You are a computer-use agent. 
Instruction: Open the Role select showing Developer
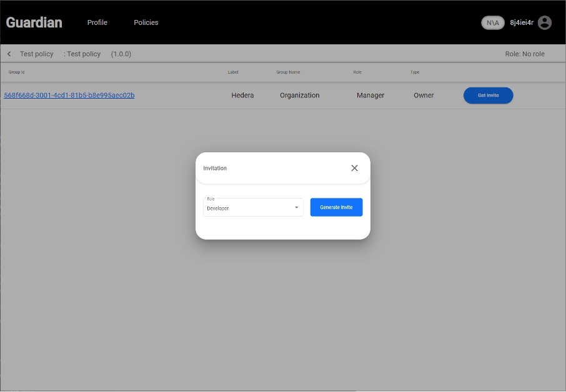tap(250, 207)
